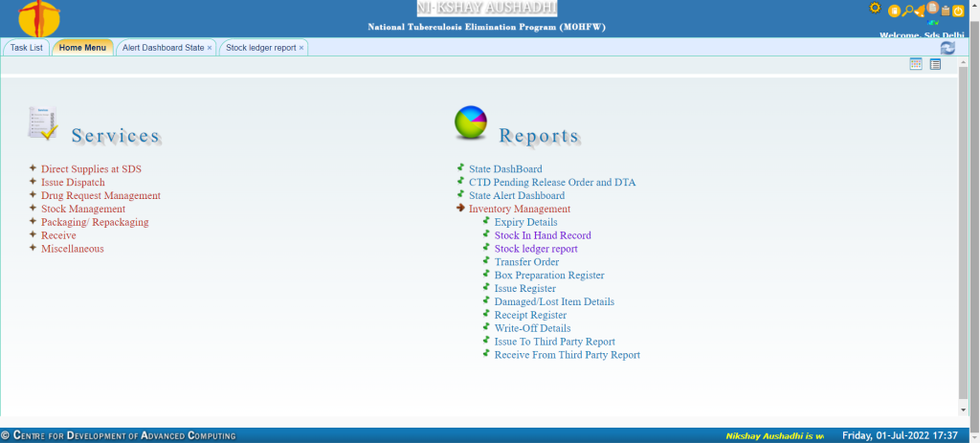This screenshot has width=980, height=443.
Task: Open the Receipt Register report
Action: tap(530, 315)
